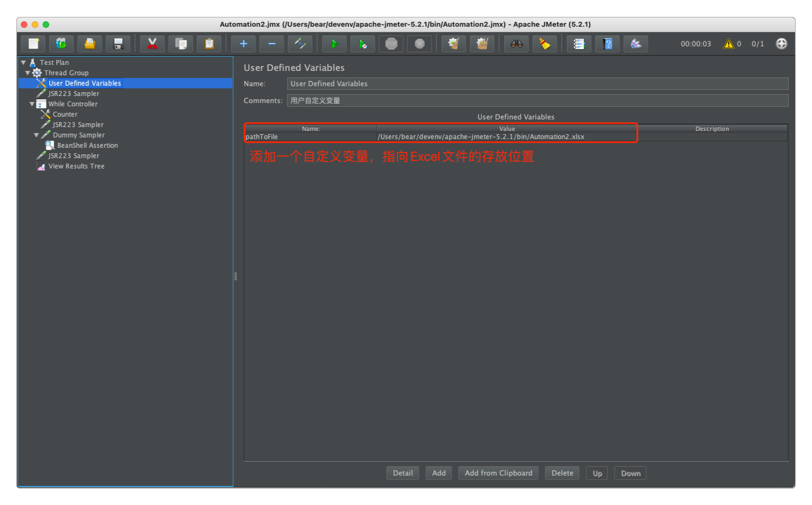Collapse the Thread Group tree node
The width and height of the screenshot is (812, 505).
28,73
